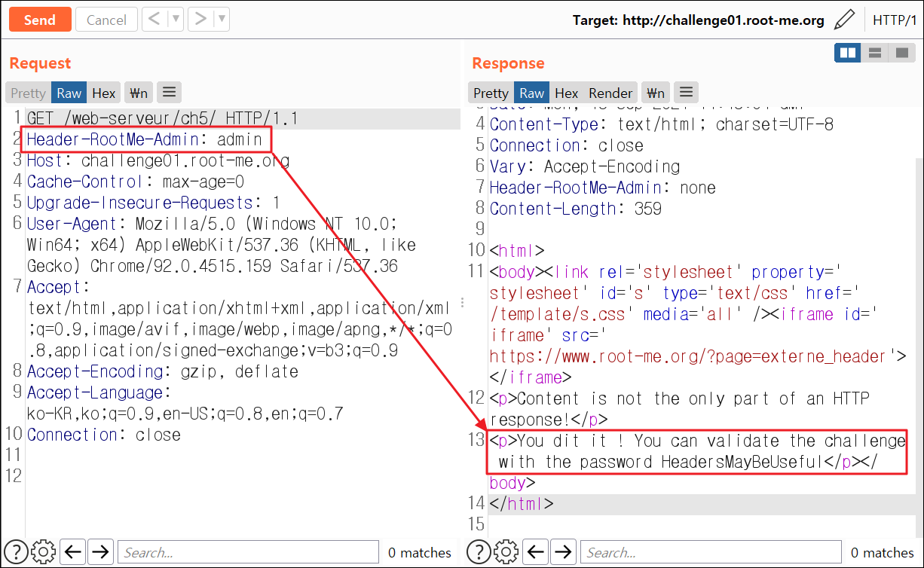Switch to combined tab layout view
Image resolution: width=924 pixels, height=568 pixels.
coord(901,53)
